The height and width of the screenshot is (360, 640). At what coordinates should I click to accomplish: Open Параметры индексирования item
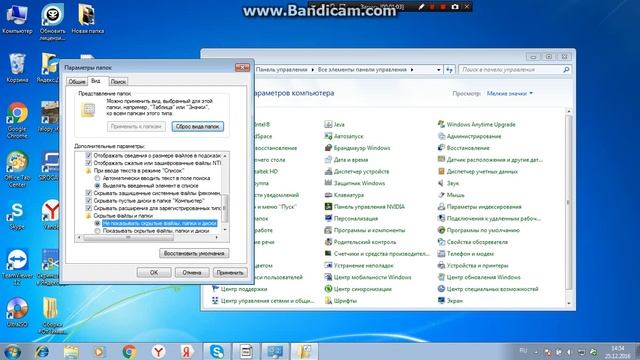480,207
